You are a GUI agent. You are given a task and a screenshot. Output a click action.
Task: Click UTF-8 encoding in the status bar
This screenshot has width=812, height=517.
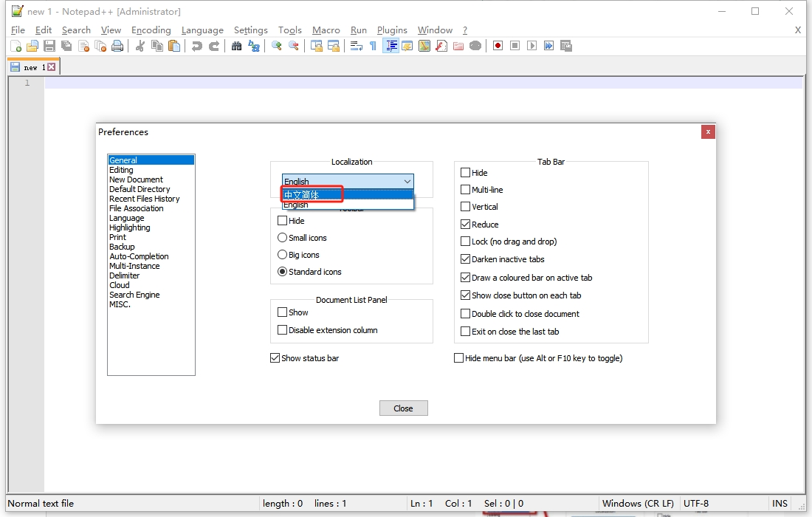(x=696, y=504)
